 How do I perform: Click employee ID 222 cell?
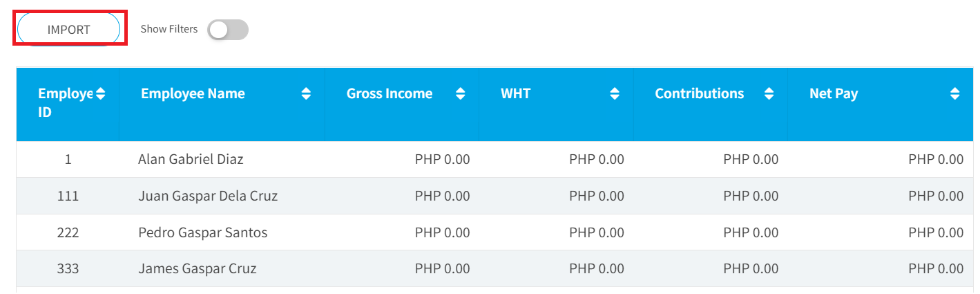pyautogui.click(x=68, y=232)
